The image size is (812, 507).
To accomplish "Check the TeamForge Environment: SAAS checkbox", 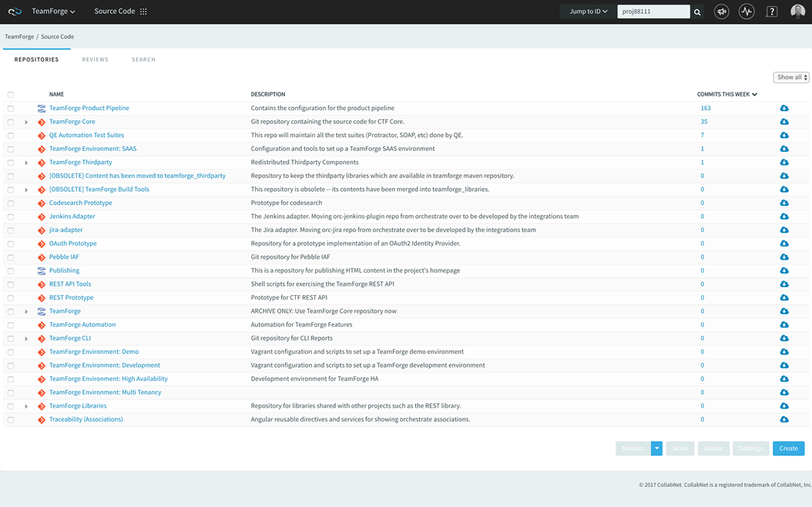I will (10, 149).
